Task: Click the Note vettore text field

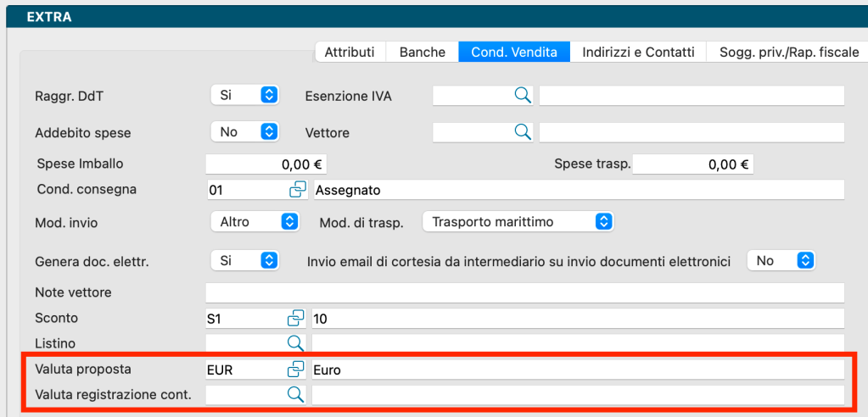Action: click(524, 293)
